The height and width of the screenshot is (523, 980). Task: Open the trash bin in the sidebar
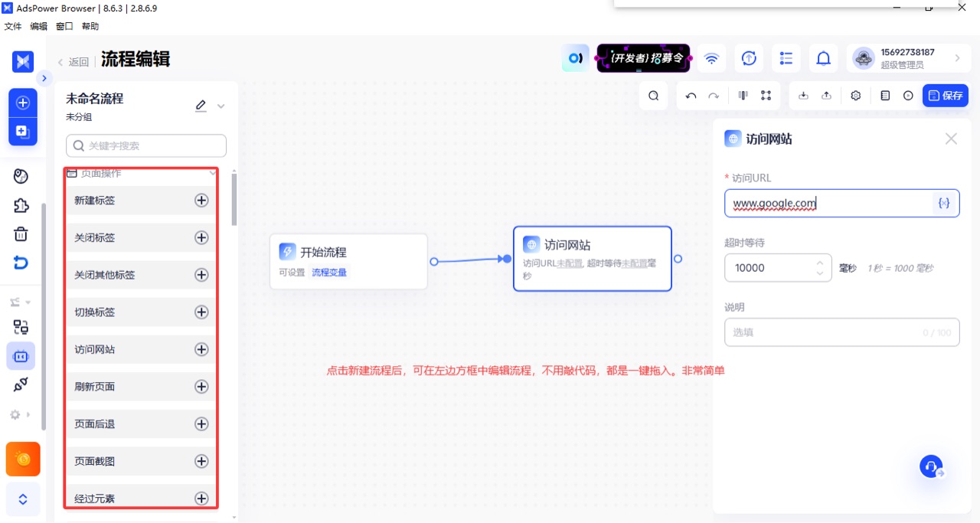pyautogui.click(x=21, y=234)
